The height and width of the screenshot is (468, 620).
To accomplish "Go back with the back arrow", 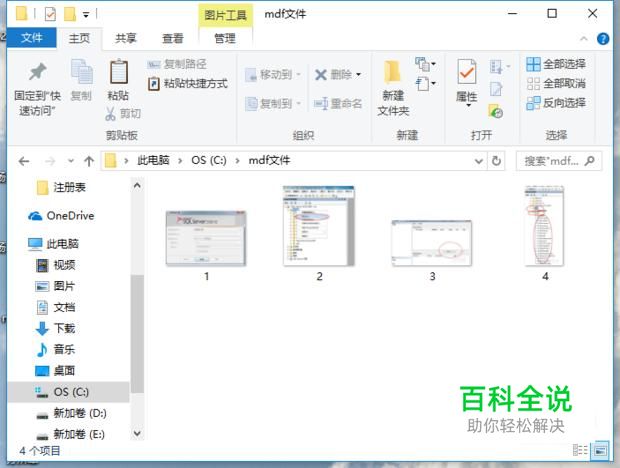I will click(25, 161).
